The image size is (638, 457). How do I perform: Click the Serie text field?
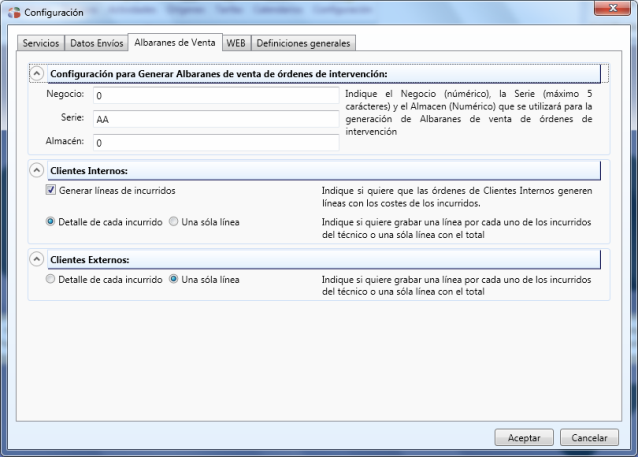[215, 119]
